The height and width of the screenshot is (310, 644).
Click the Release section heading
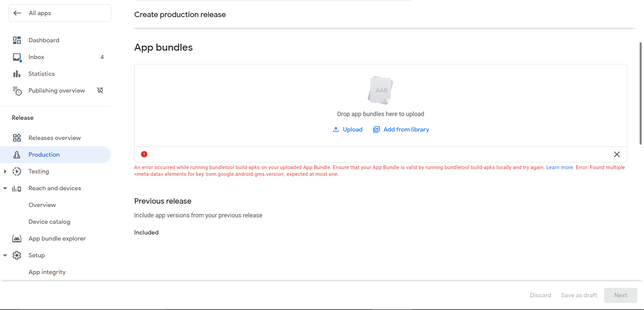click(23, 118)
